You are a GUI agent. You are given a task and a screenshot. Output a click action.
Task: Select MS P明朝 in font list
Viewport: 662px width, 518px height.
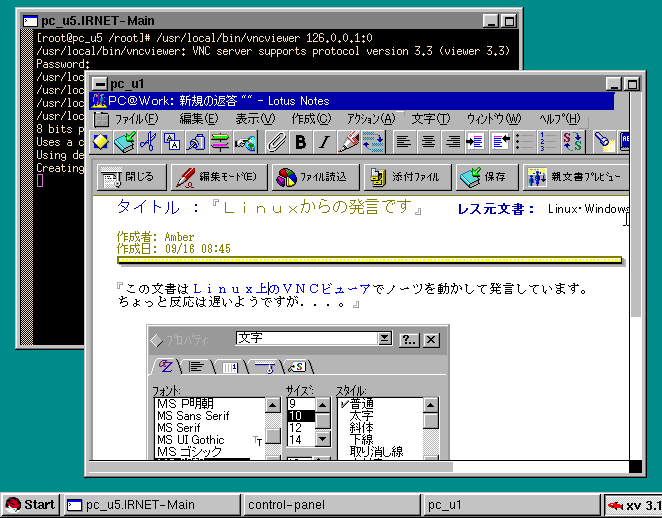coord(209,404)
